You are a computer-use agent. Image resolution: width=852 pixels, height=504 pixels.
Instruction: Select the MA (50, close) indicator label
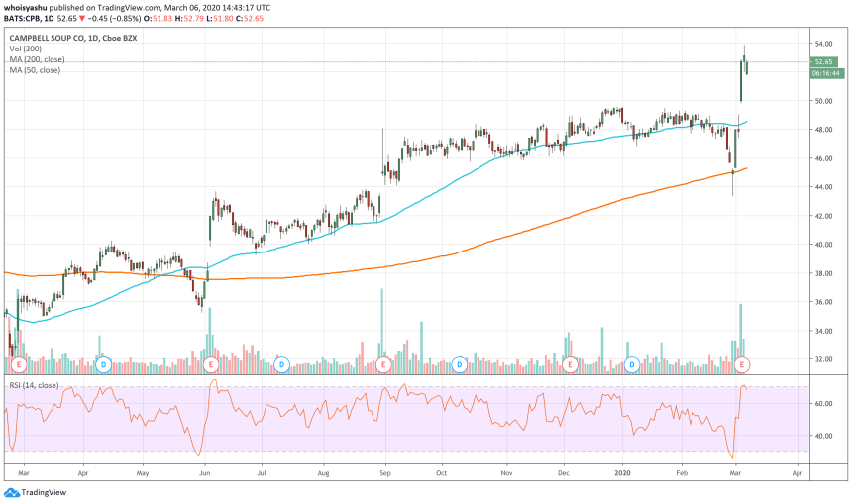coord(35,70)
